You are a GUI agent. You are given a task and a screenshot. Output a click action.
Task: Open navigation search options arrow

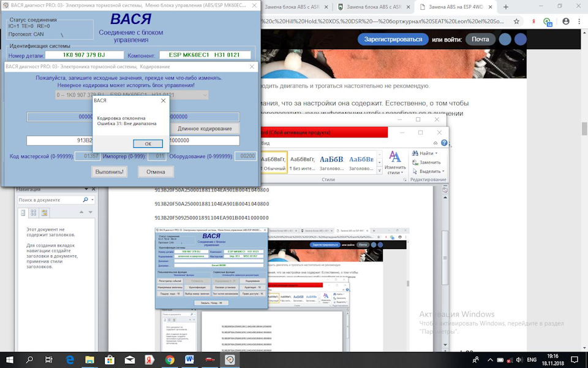coord(92,200)
